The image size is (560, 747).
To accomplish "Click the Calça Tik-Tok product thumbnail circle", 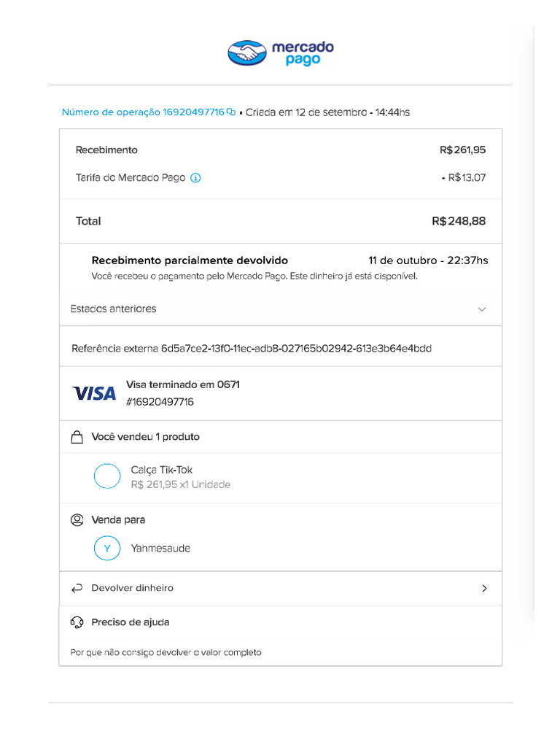I will pyautogui.click(x=107, y=476).
